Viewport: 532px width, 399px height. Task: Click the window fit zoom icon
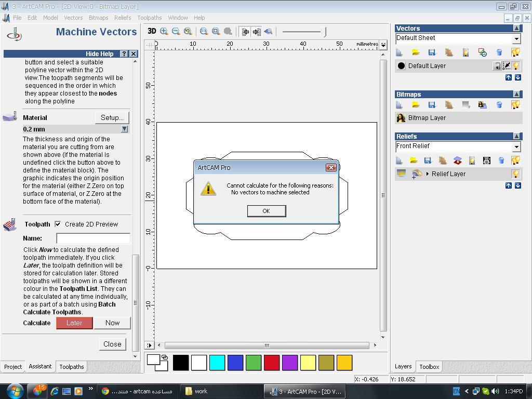pos(216,32)
